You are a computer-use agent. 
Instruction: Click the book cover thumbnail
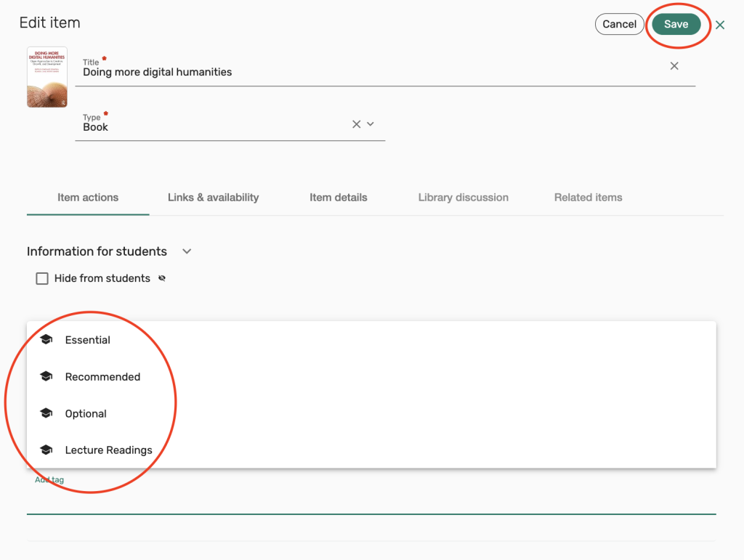click(47, 77)
